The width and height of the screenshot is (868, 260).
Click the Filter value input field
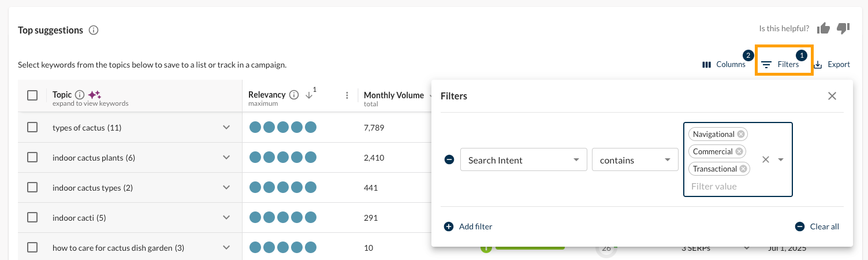(x=722, y=186)
